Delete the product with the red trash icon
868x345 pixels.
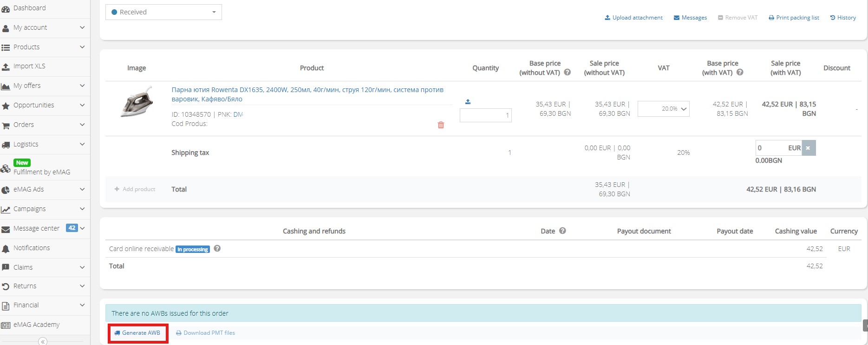point(441,125)
